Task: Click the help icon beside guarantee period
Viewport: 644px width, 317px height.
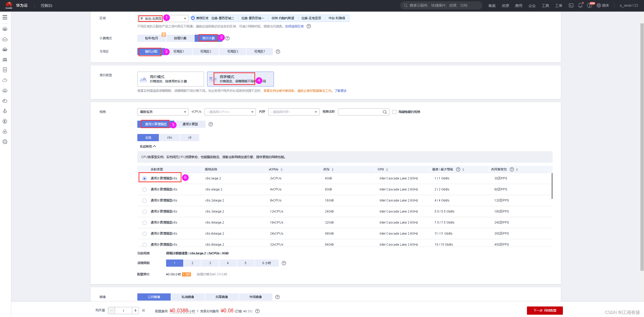Action: point(284,263)
